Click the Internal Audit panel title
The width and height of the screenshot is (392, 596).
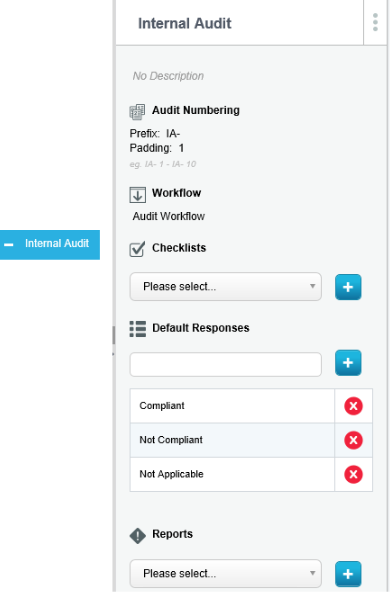pos(184,23)
